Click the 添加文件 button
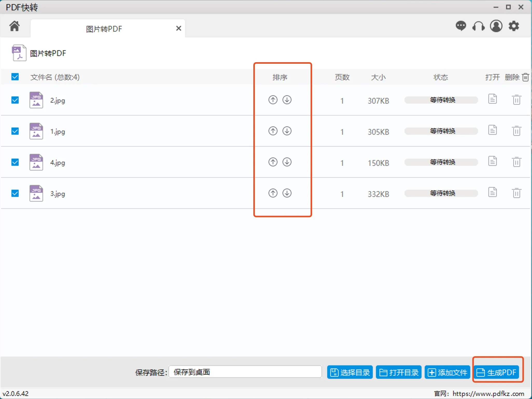This screenshot has width=532, height=399. (x=447, y=372)
